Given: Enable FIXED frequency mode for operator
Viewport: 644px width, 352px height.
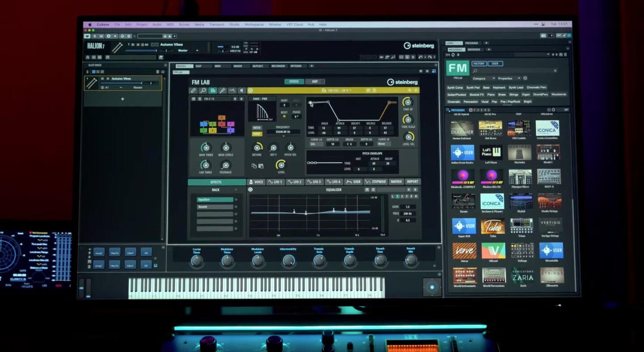Looking at the screenshot, I should [257, 134].
